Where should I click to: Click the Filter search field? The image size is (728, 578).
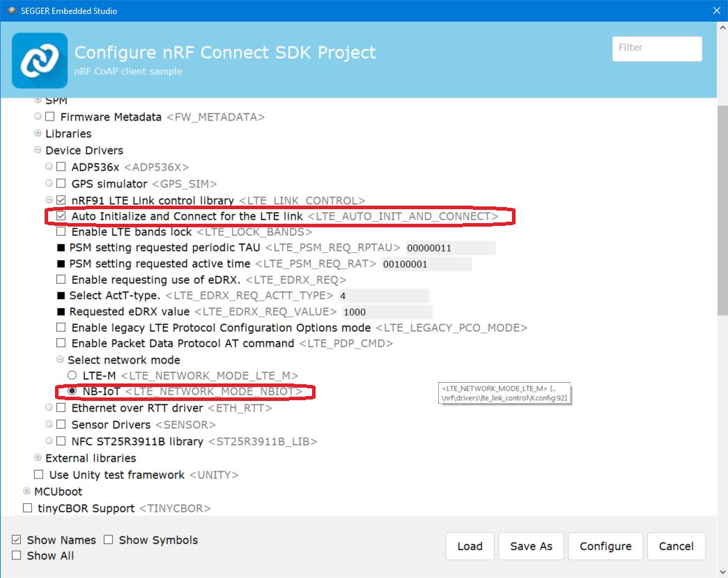click(x=656, y=48)
